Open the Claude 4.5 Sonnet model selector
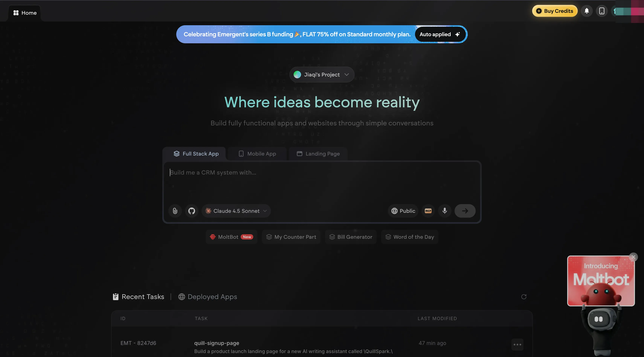The height and width of the screenshot is (357, 644). [236, 211]
